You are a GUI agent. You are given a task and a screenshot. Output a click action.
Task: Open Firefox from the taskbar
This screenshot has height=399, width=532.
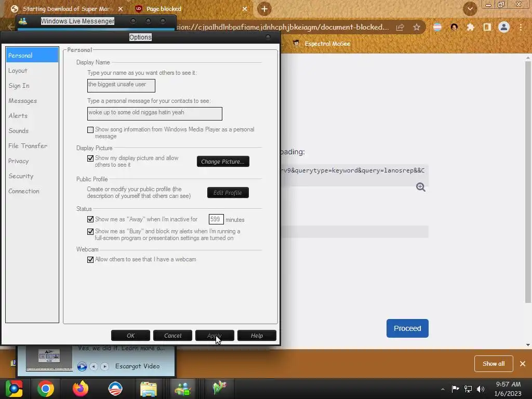[81, 389]
